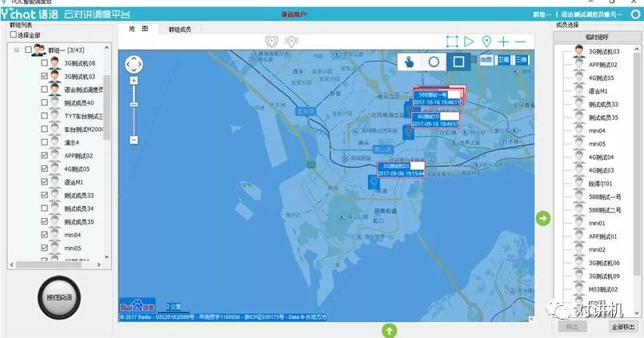This screenshot has height=338, width=644.
Task: Select 4G测试04 in the member list
Action: coord(602,157)
